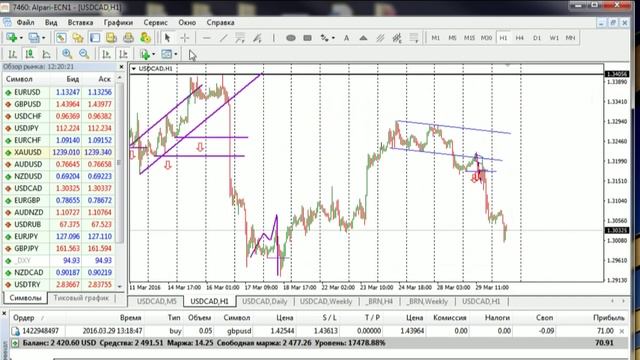Select the vertical line drawing tool

pos(273,38)
